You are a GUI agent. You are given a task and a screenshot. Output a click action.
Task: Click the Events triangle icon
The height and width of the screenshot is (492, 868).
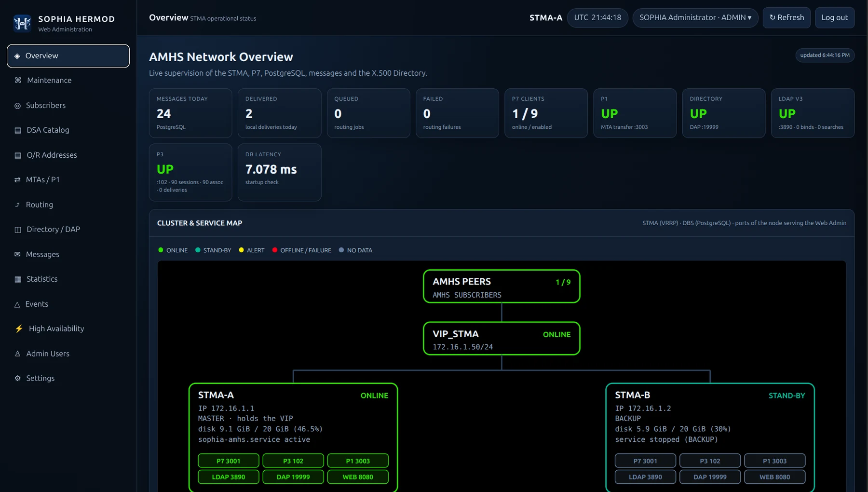tap(17, 304)
